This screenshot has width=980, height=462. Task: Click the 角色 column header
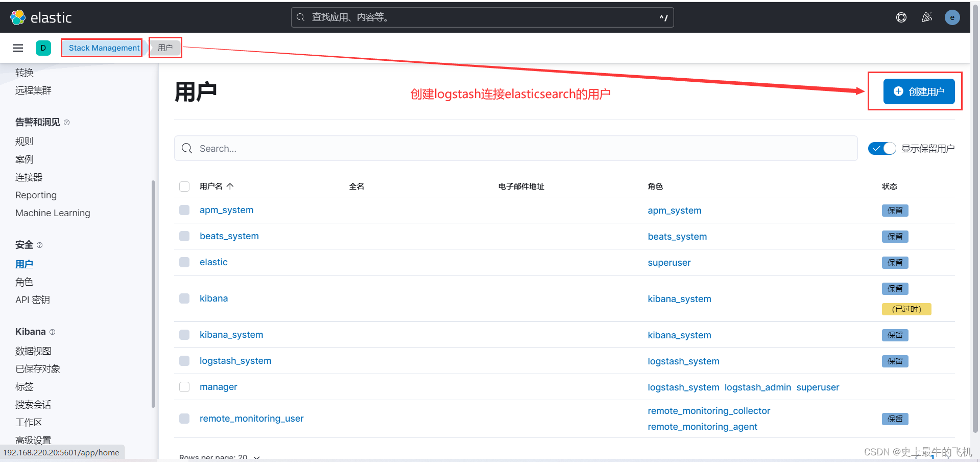tap(655, 187)
